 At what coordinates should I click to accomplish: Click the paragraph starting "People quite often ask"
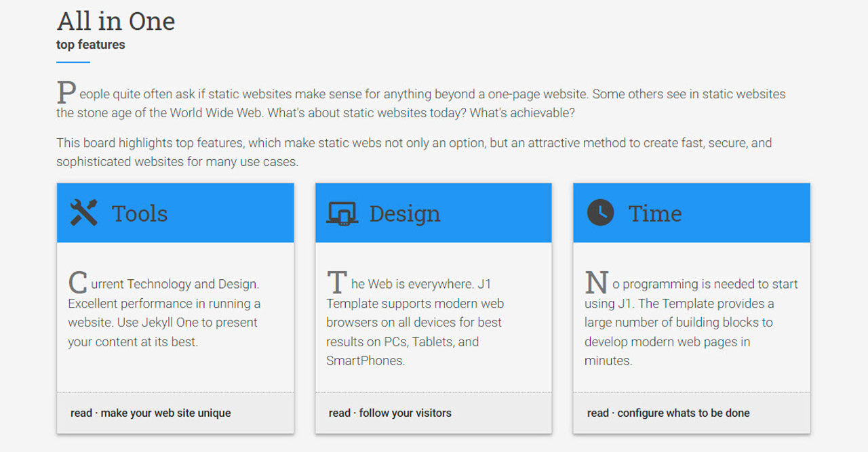point(420,104)
